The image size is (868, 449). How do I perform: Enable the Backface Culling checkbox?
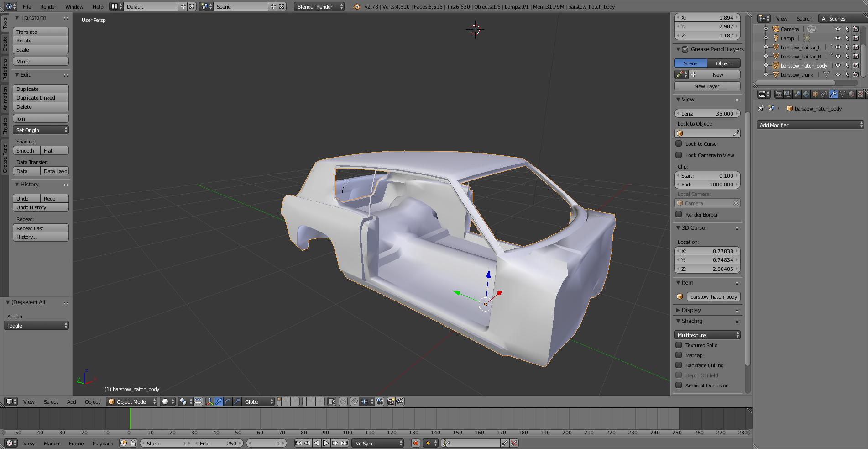[679, 365]
